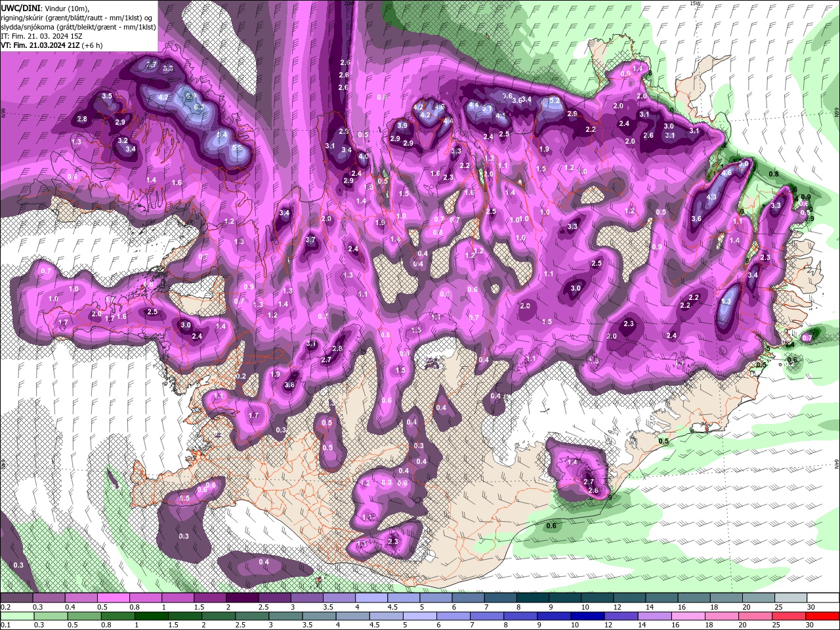Click the '0.1' label on the lower scale
The image size is (840, 630).
coord(6,625)
